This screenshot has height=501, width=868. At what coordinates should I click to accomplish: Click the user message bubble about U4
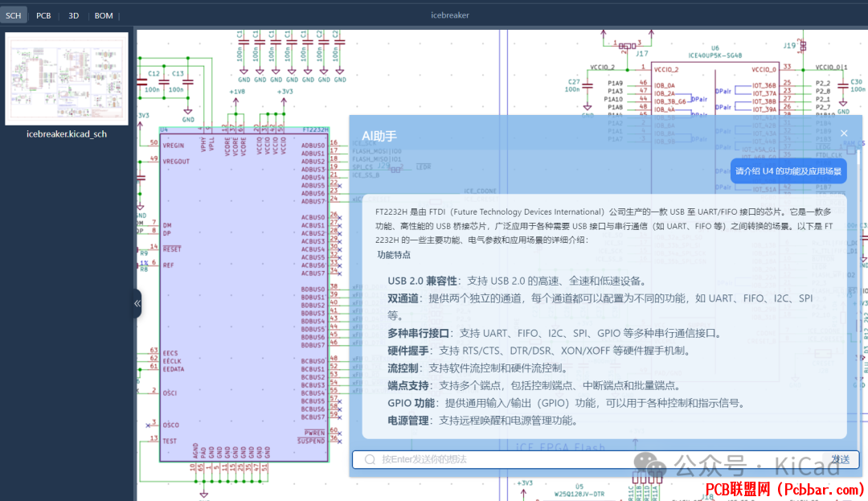tap(788, 171)
